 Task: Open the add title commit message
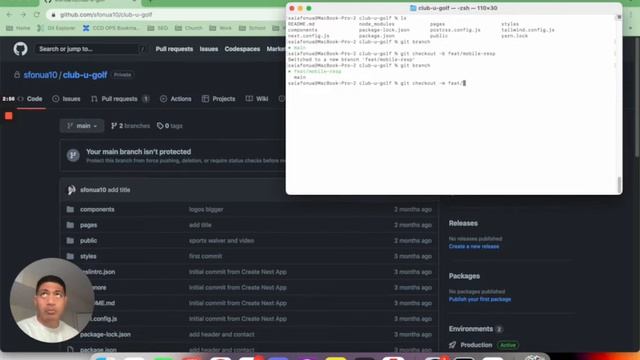[x=119, y=190]
